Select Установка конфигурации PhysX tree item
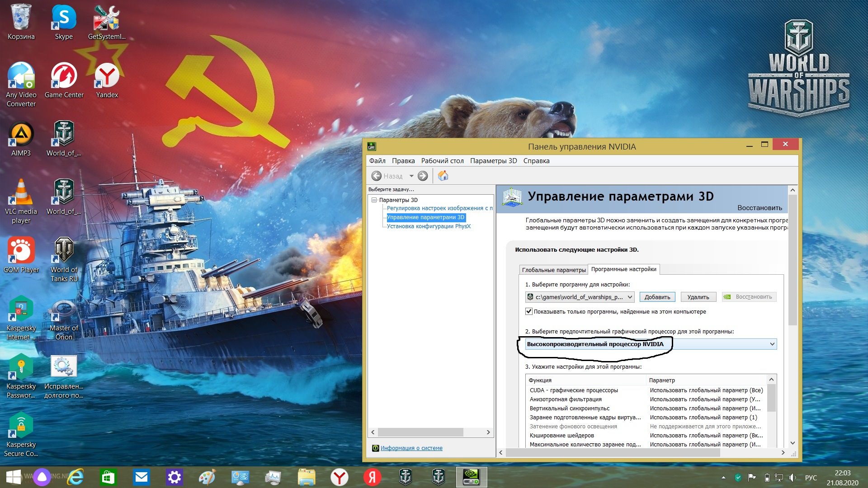868x488 pixels. [x=429, y=226]
